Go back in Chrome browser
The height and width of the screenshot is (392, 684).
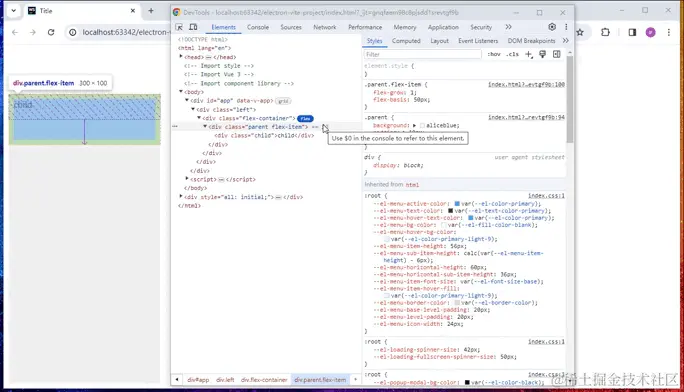click(15, 32)
